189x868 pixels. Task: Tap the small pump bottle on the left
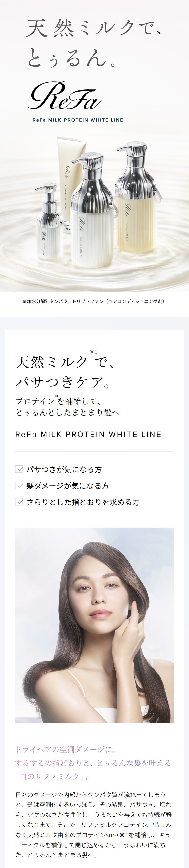(x=49, y=229)
